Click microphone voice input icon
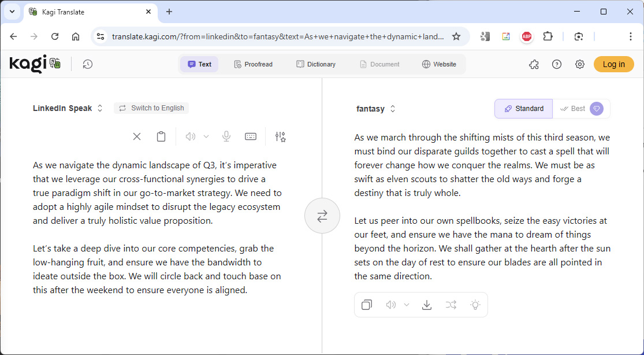The image size is (644, 355). (226, 136)
